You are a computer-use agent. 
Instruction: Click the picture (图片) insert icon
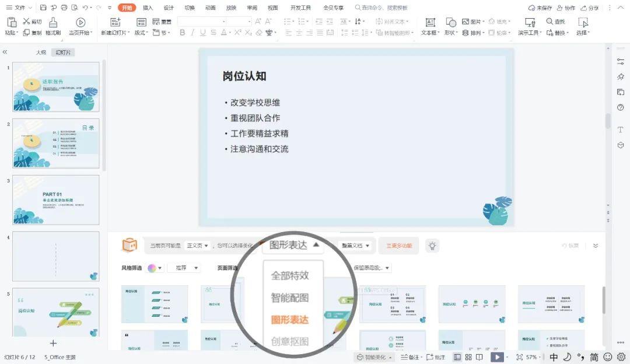pos(466,22)
